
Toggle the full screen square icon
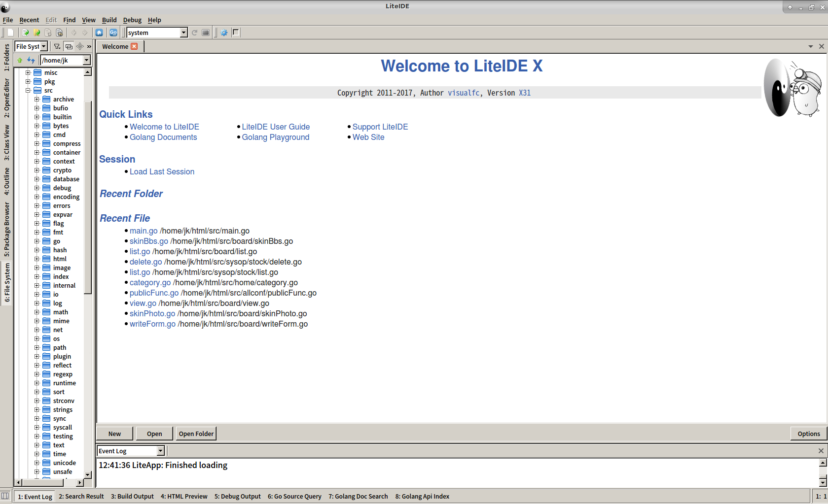(x=236, y=33)
